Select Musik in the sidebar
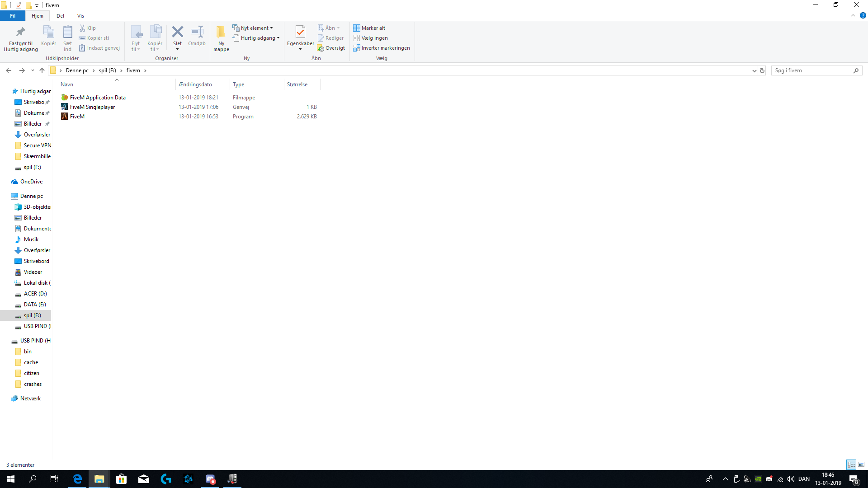The image size is (868, 488). [27, 239]
